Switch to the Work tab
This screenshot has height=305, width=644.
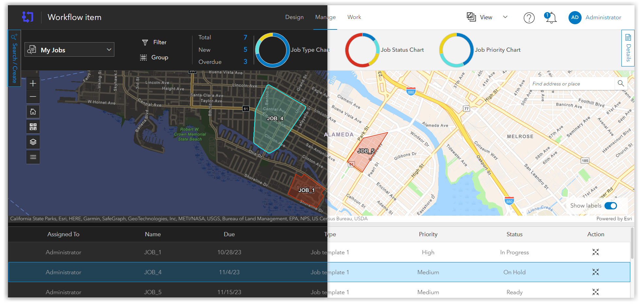coord(354,17)
